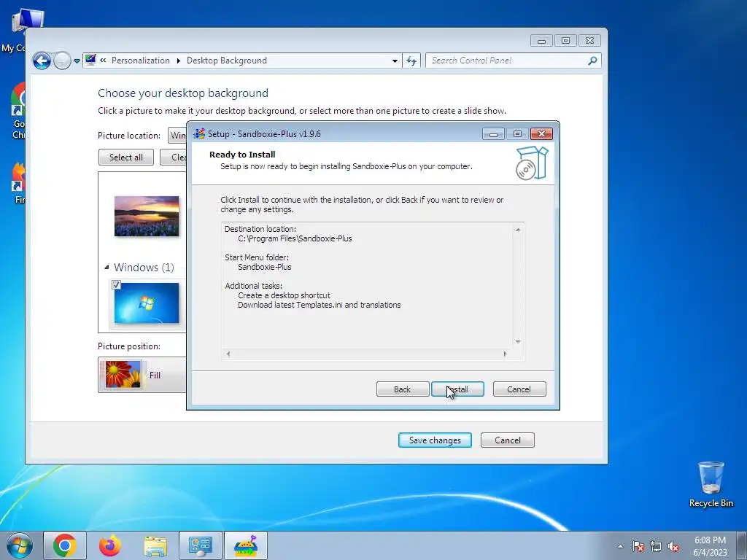Image resolution: width=747 pixels, height=560 pixels.
Task: Minimize the Sandboxie-Plus setup window
Action: click(493, 134)
